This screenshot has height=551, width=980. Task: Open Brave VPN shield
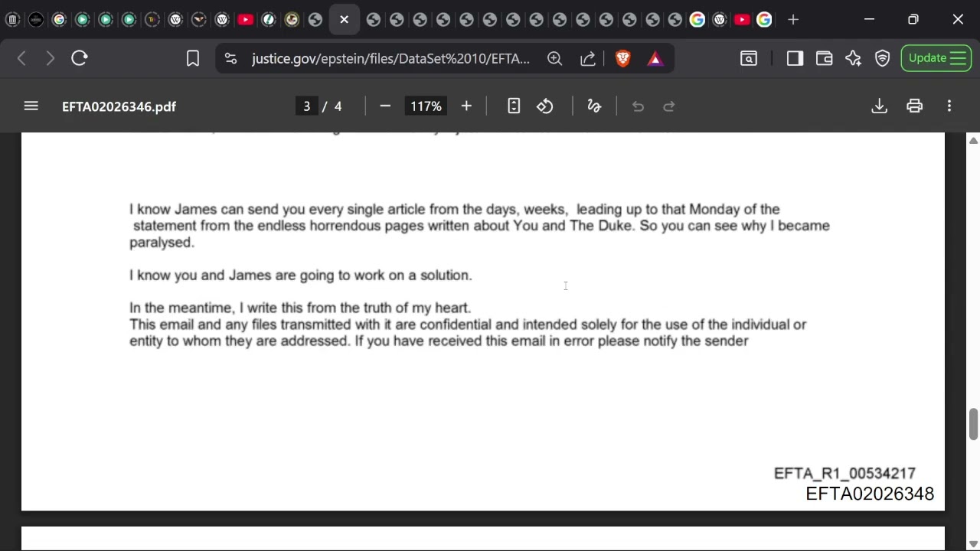[882, 58]
